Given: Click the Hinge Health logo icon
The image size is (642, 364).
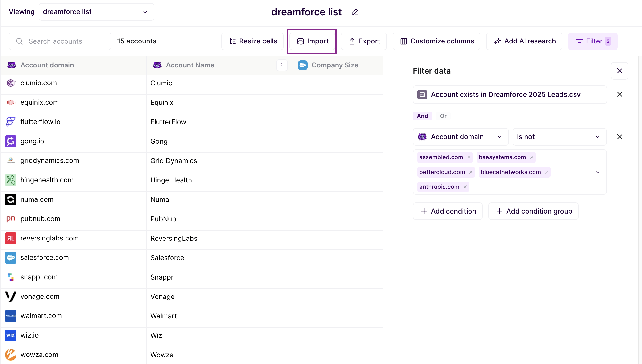Looking at the screenshot, I should 11,180.
